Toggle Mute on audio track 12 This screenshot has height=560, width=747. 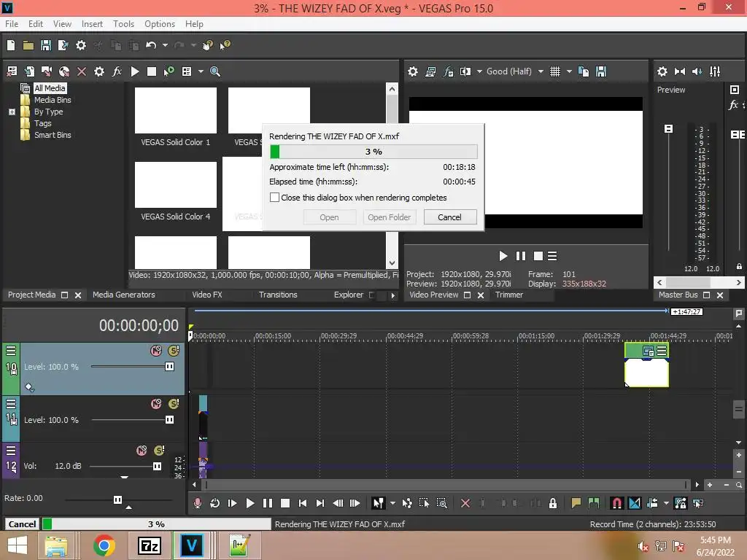pyautogui.click(x=142, y=450)
